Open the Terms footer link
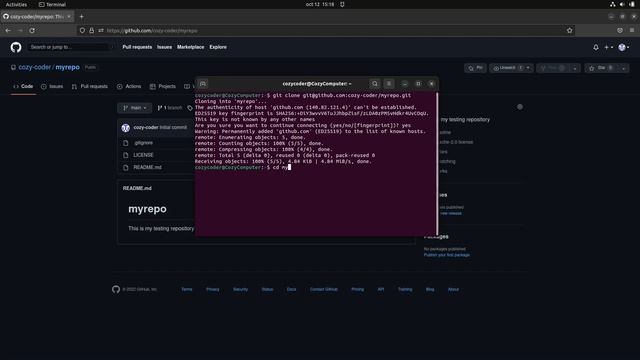Viewport: 640px width, 360px height. [187, 289]
